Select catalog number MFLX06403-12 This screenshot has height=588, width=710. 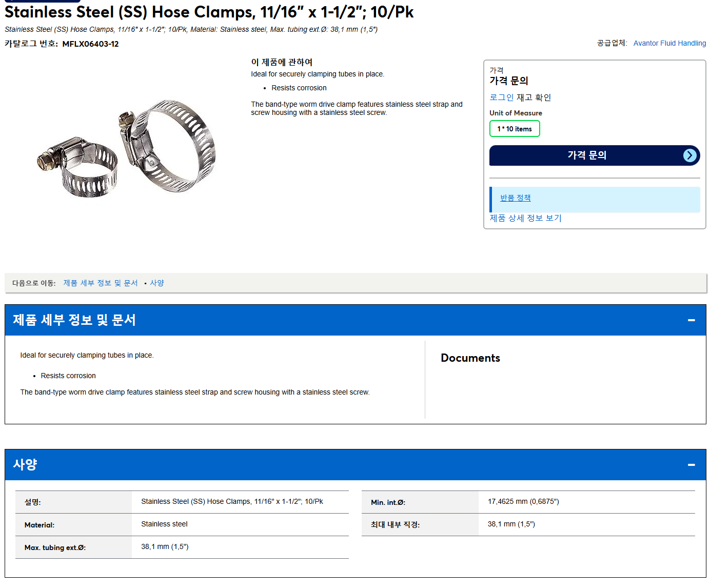click(x=90, y=44)
